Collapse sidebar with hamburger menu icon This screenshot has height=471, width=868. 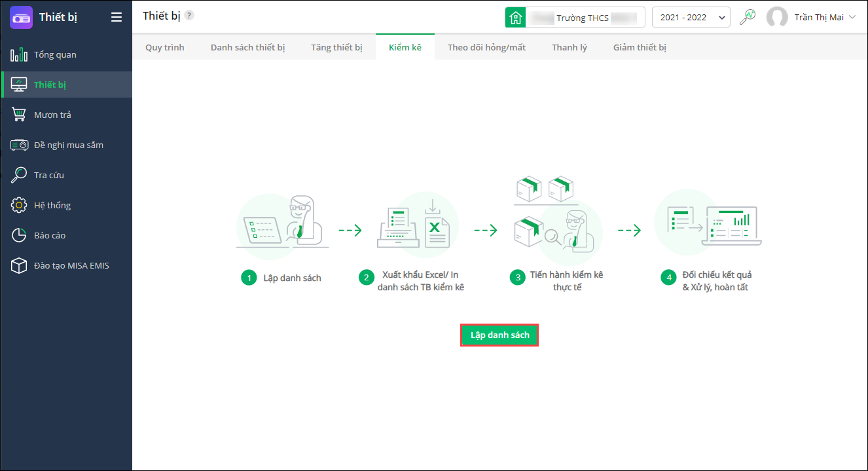click(x=117, y=18)
